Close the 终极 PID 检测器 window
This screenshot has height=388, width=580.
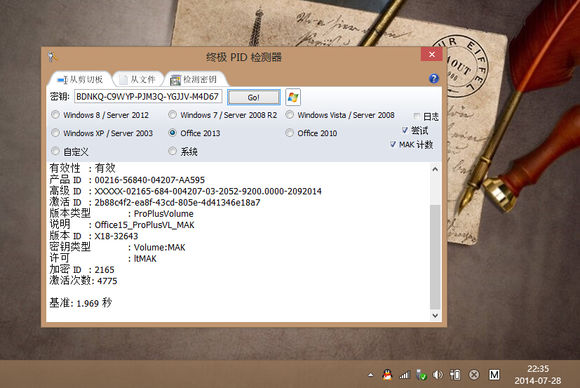coord(431,54)
